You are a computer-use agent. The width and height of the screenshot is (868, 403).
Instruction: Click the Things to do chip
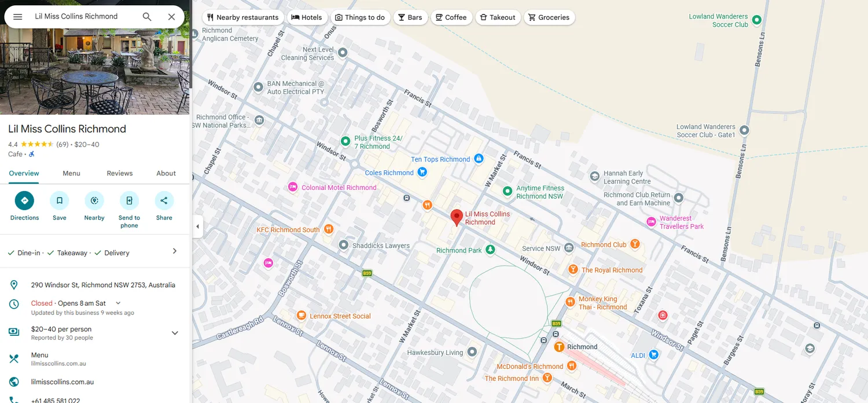tap(360, 17)
